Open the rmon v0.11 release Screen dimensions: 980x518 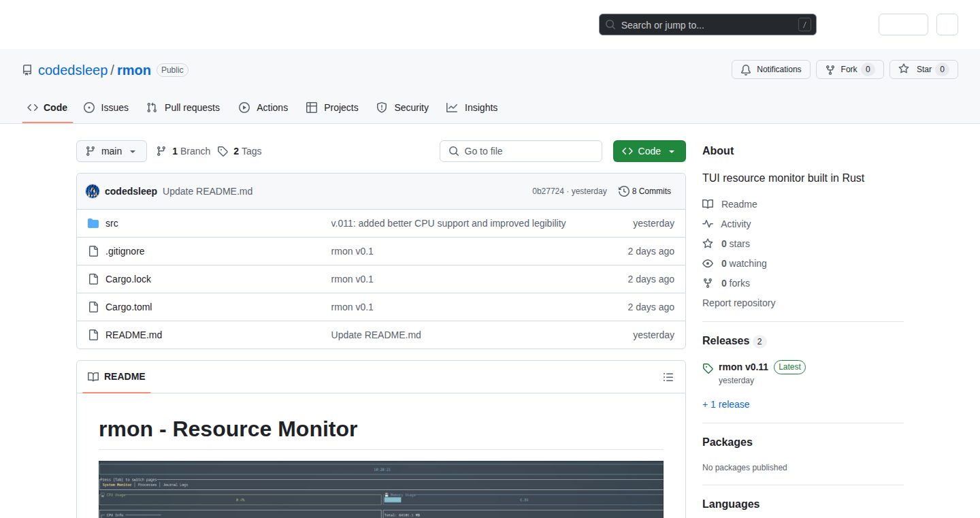pyautogui.click(x=743, y=367)
